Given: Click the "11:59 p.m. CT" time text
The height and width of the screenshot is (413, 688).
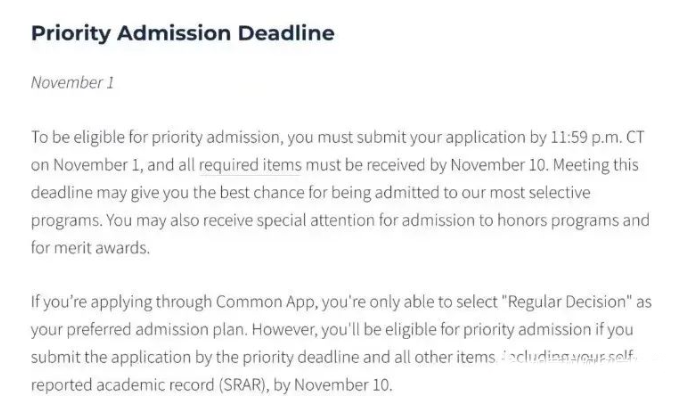Looking at the screenshot, I should click(x=597, y=137).
